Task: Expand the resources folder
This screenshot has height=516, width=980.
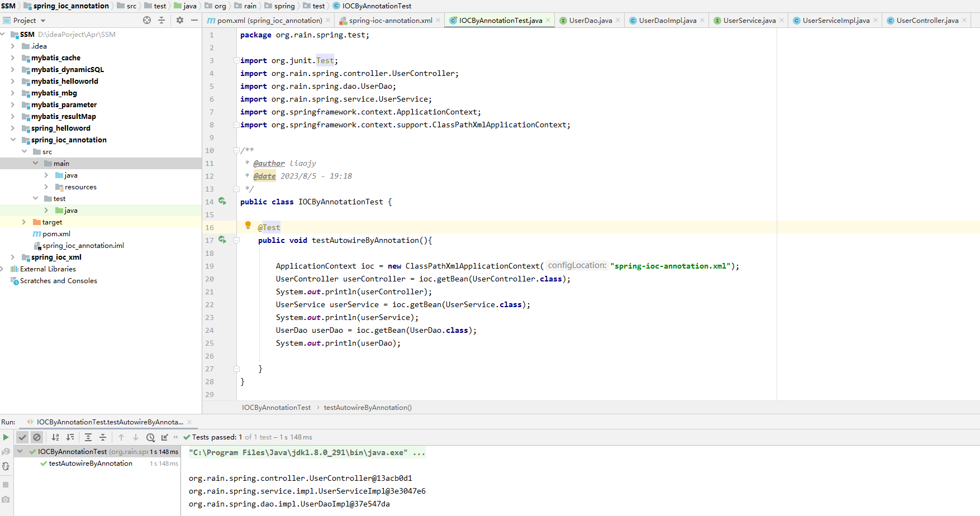Action: coord(46,187)
